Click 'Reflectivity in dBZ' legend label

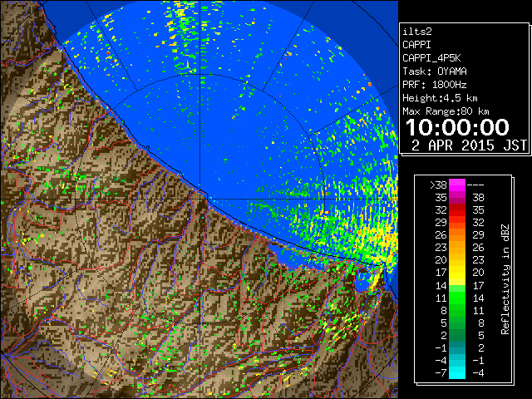pos(505,279)
